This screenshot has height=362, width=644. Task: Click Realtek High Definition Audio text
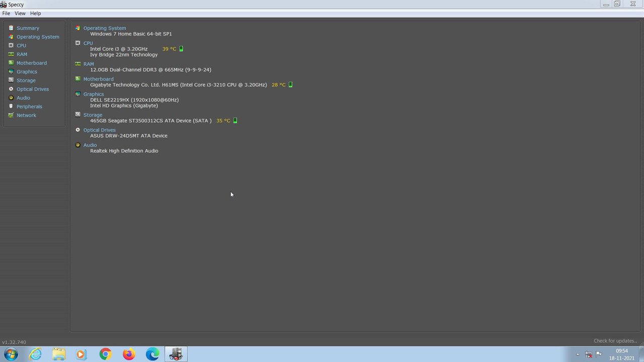(124, 151)
